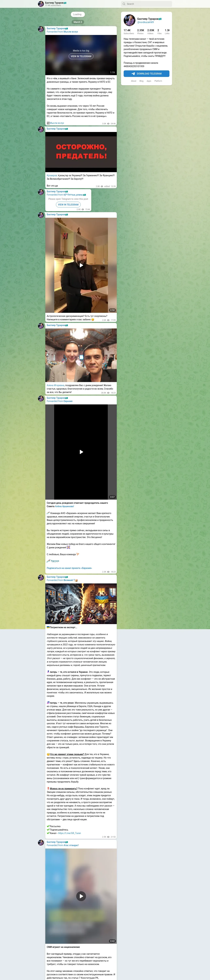210x980 pixels.
Task: Click the Loading pill above March 3
Action: tap(77, 15)
